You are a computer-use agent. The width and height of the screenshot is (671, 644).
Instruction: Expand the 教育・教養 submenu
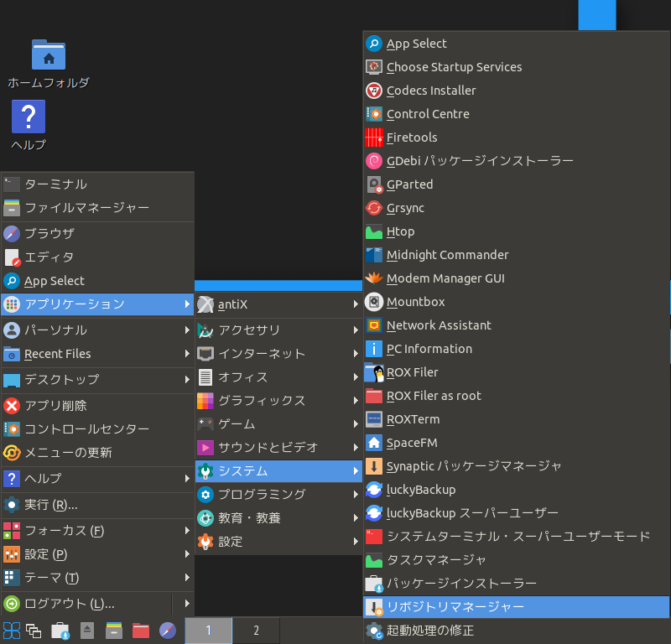click(x=278, y=518)
